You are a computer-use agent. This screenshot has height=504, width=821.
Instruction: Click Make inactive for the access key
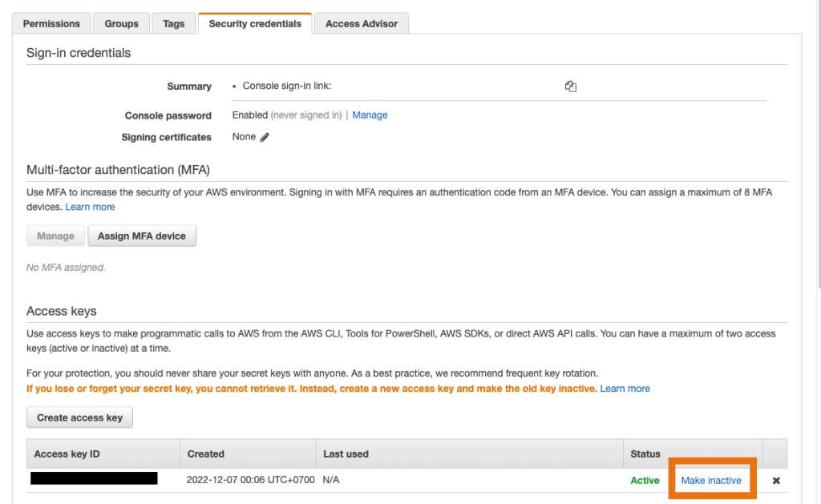711,481
